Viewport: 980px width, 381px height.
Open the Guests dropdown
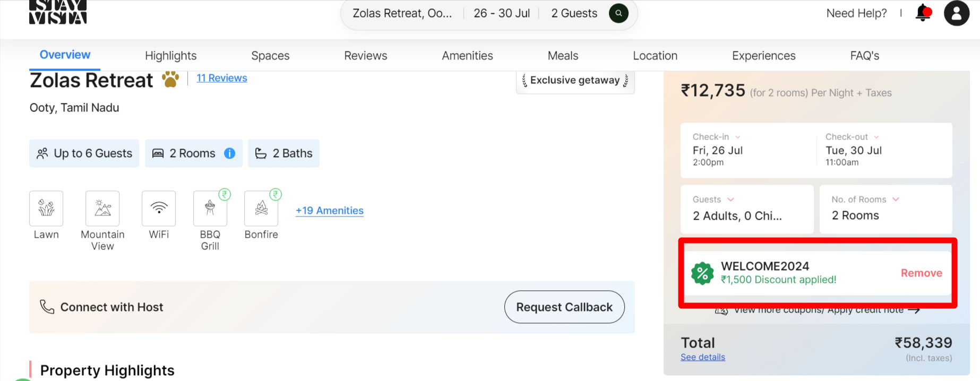click(730, 200)
